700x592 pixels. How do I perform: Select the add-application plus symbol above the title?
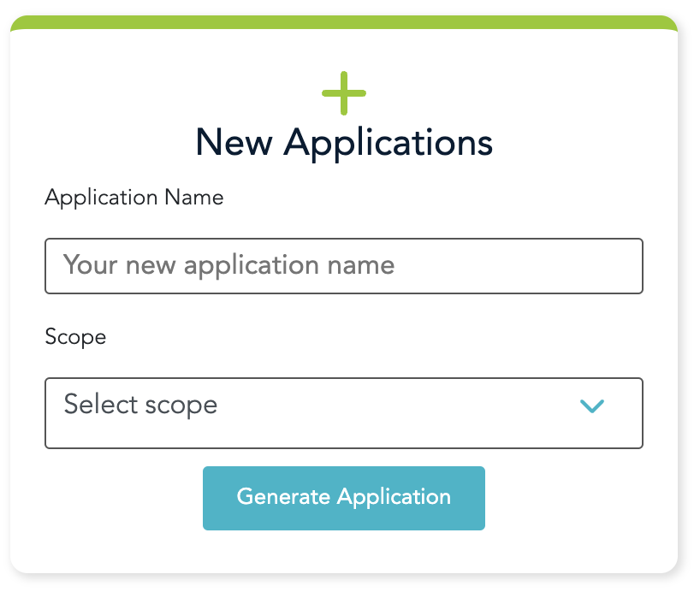click(344, 93)
